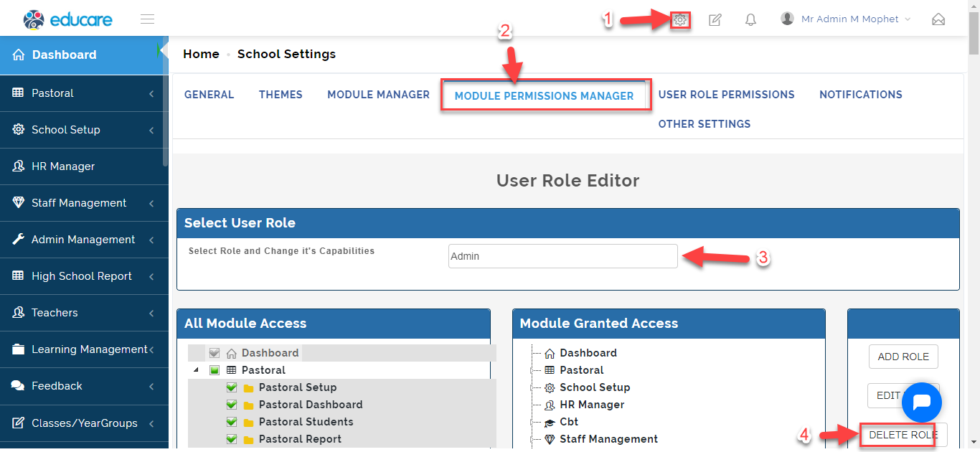Open the blue chat bubble widget

[x=921, y=402]
